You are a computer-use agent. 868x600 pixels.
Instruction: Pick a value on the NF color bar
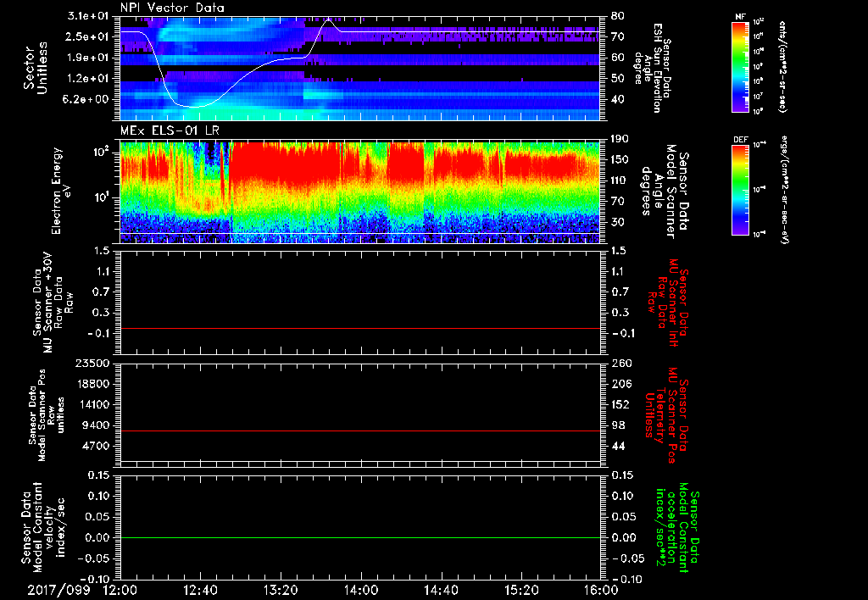tap(739, 66)
